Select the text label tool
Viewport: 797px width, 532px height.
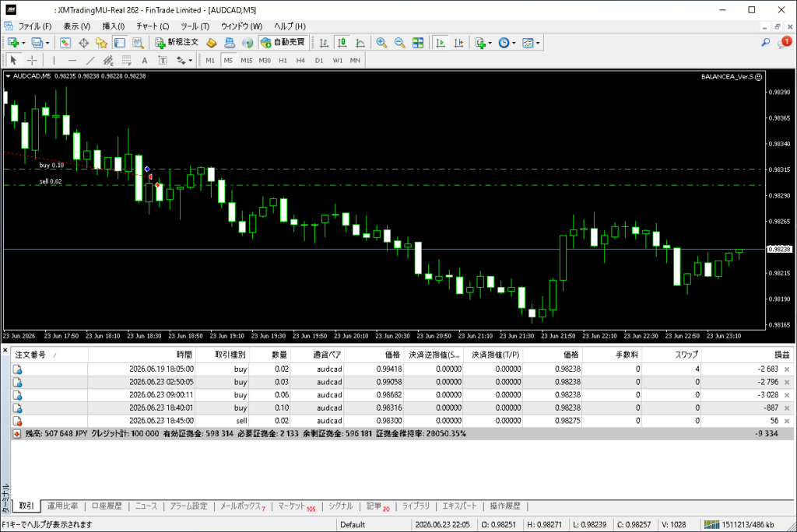163,61
